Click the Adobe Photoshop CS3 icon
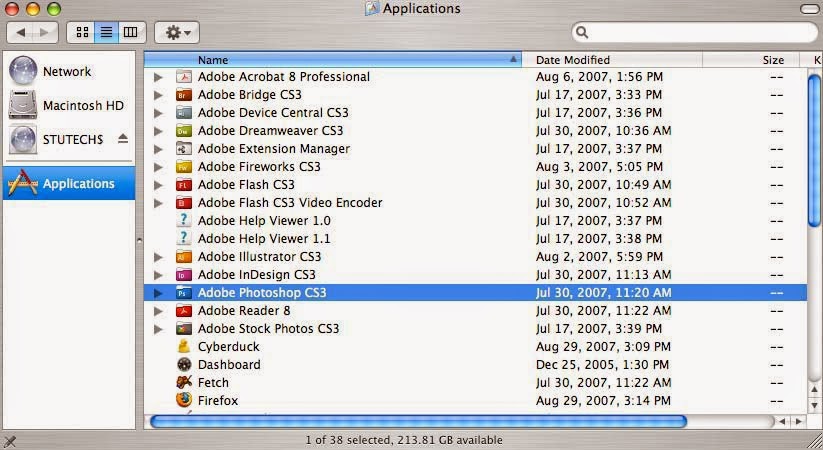 pos(184,293)
